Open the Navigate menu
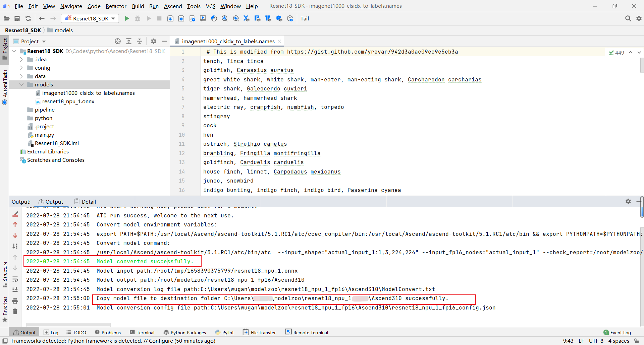Image resolution: width=644 pixels, height=345 pixels. (71, 6)
